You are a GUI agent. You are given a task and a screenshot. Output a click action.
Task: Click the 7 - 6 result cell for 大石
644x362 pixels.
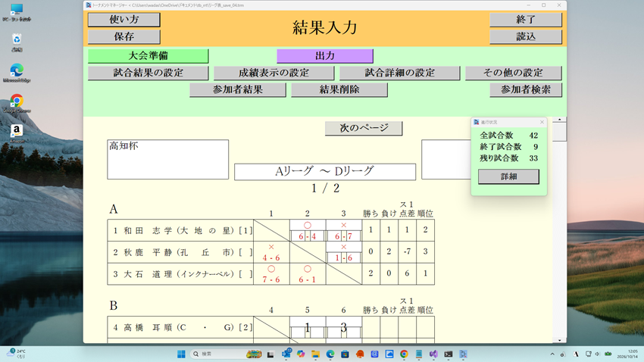[x=271, y=273]
